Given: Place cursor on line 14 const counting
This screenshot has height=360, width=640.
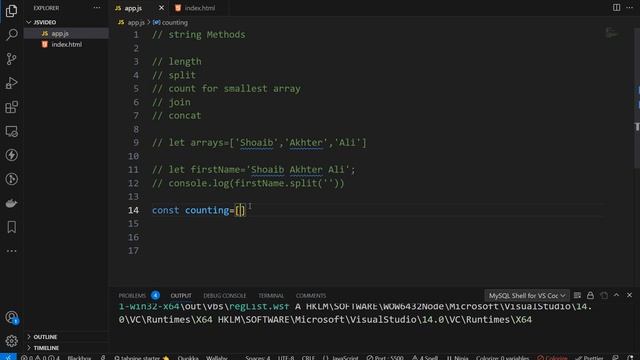Looking at the screenshot, I should point(198,210).
